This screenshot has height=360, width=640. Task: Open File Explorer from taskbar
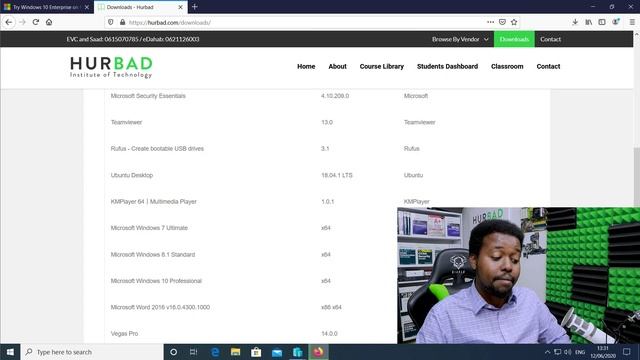pos(236,352)
